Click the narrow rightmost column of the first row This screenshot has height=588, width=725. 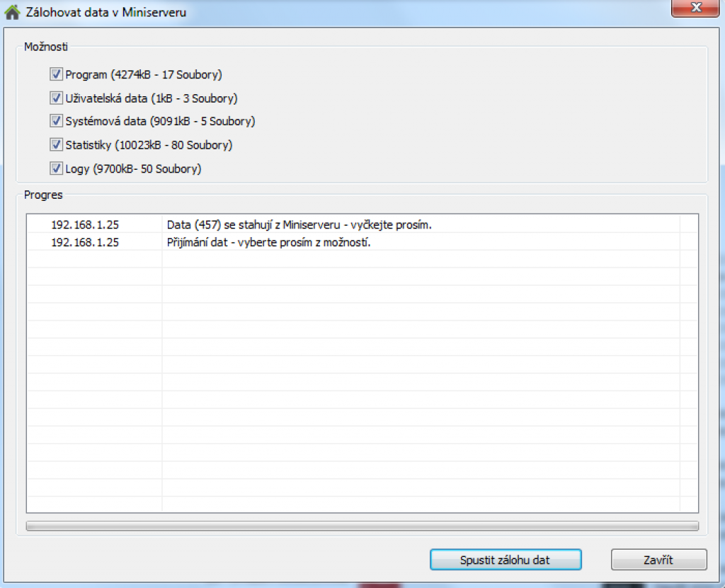688,225
